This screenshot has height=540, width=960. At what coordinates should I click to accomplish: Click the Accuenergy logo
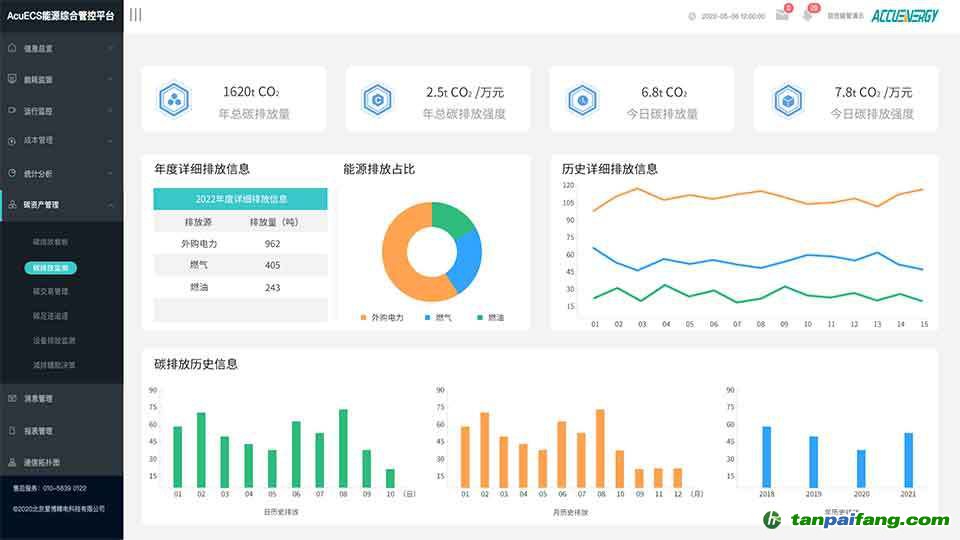[x=904, y=16]
